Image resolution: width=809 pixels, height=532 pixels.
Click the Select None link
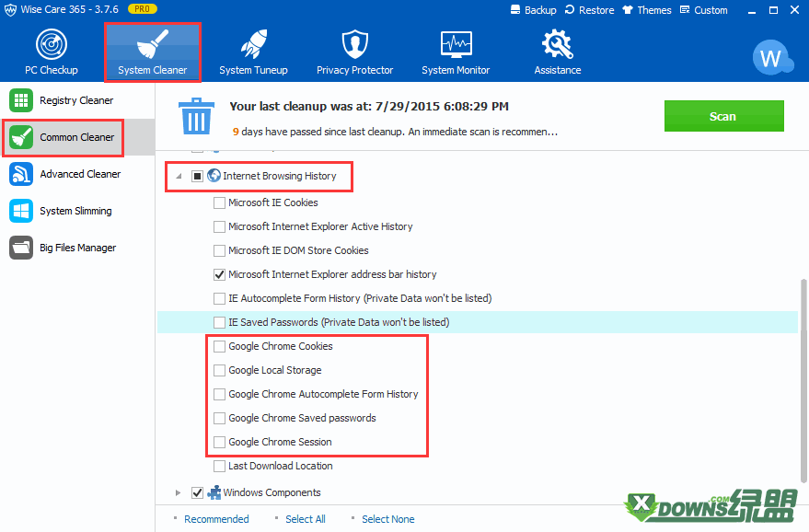(x=388, y=519)
